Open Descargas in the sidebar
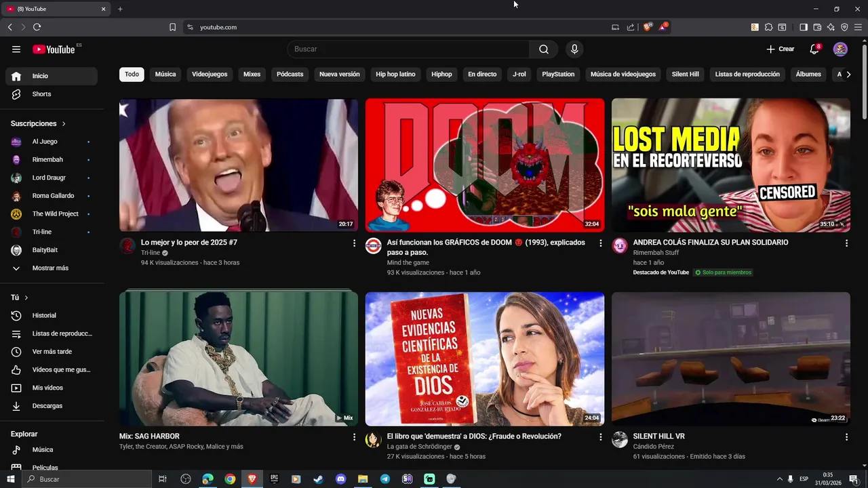 (x=52, y=406)
